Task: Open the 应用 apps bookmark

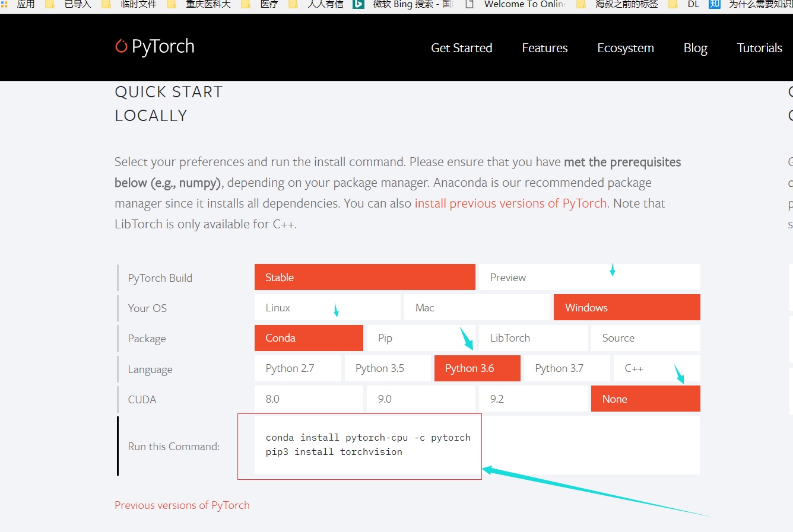Action: click(x=18, y=4)
